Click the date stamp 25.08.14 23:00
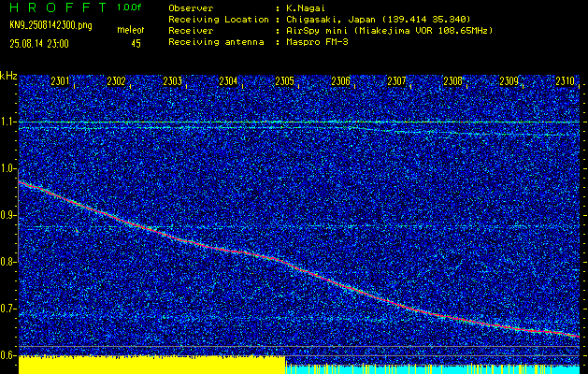Image resolution: width=588 pixels, height=374 pixels. tap(39, 44)
